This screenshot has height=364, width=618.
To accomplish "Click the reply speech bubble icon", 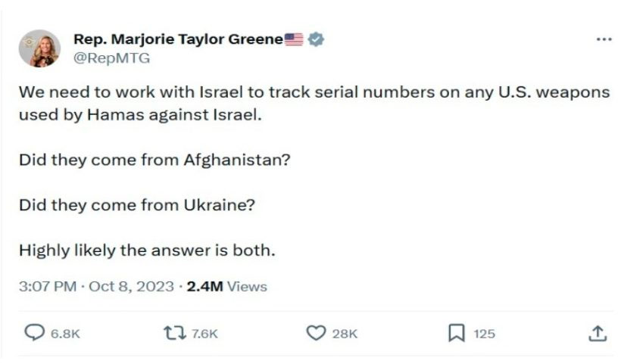I will pyautogui.click(x=35, y=333).
